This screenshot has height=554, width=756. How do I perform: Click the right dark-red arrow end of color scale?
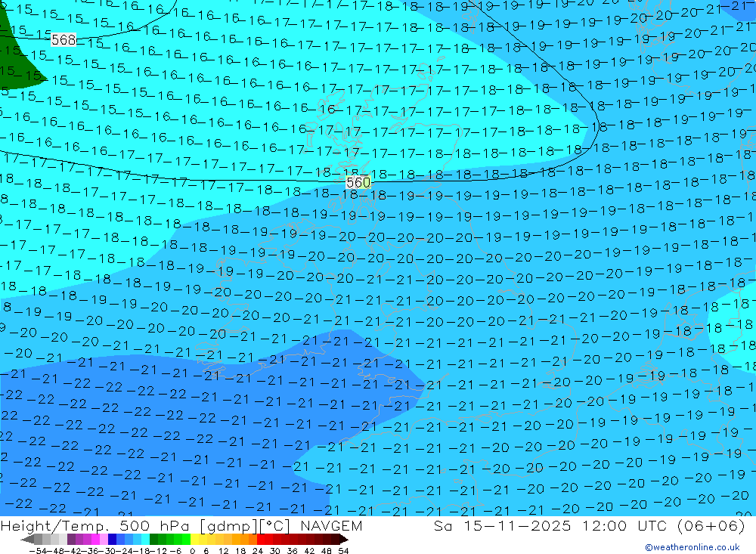coord(344,540)
